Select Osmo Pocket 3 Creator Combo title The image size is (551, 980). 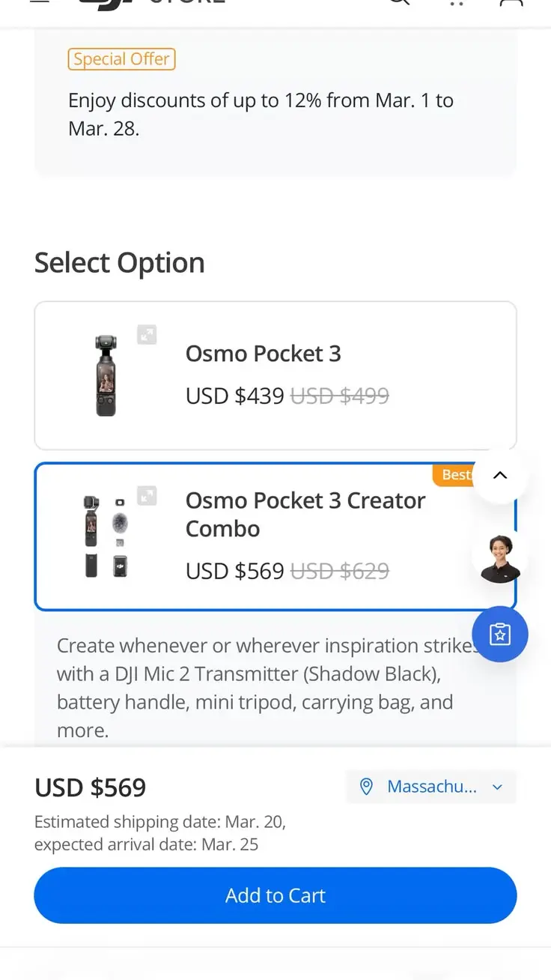pos(305,514)
